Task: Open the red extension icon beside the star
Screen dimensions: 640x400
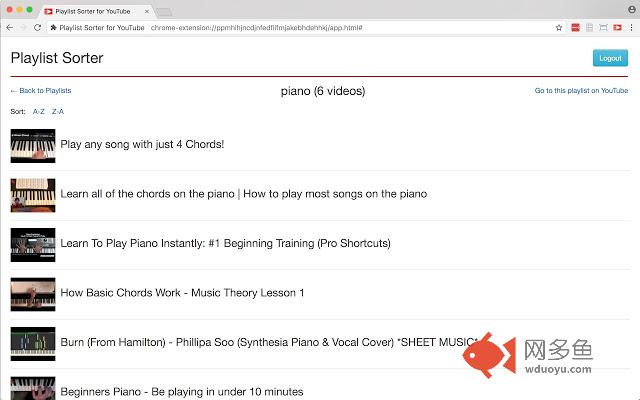Action: (576, 28)
